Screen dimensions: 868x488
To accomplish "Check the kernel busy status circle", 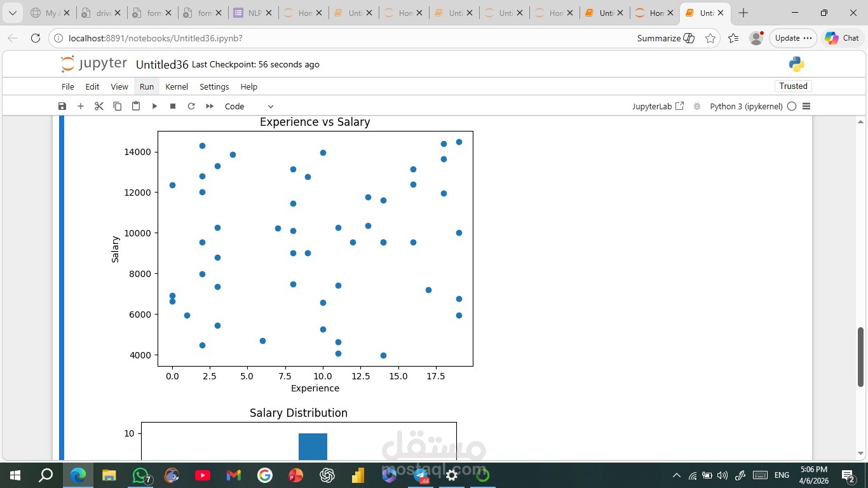I will coord(791,106).
